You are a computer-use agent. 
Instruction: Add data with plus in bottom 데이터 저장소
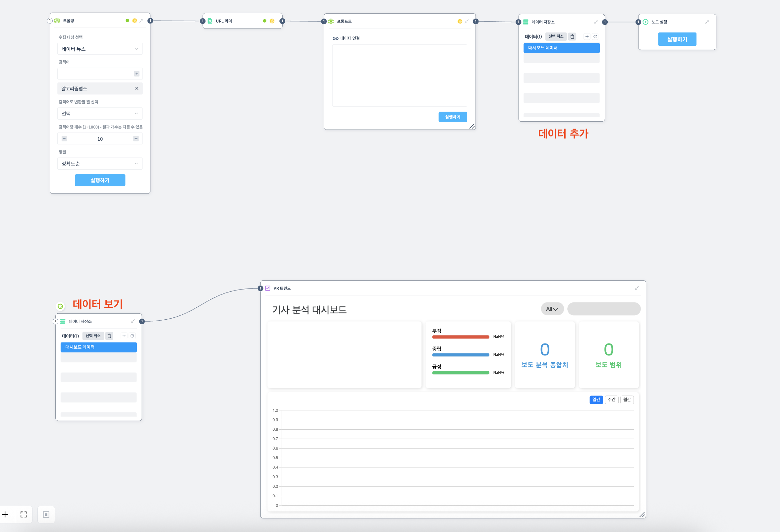point(124,336)
